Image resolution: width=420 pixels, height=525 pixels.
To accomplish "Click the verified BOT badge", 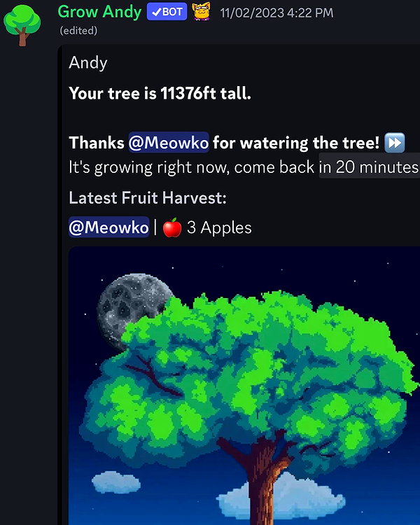I will point(167,12).
